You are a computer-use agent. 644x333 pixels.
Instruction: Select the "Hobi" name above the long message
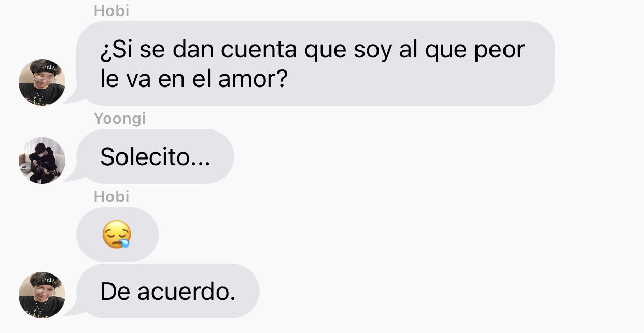click(111, 11)
